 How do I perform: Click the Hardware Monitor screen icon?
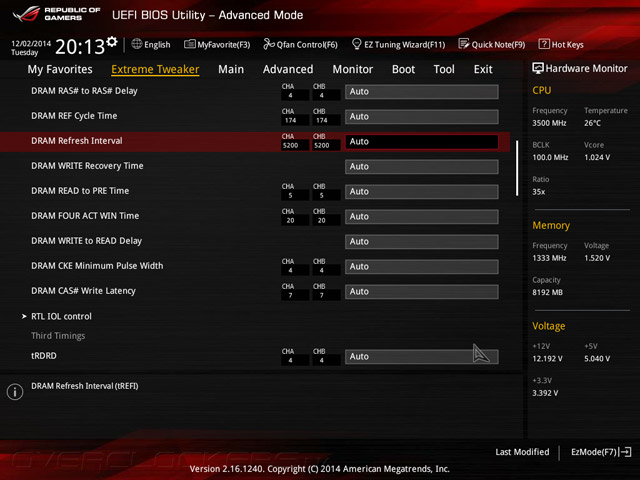click(x=538, y=68)
